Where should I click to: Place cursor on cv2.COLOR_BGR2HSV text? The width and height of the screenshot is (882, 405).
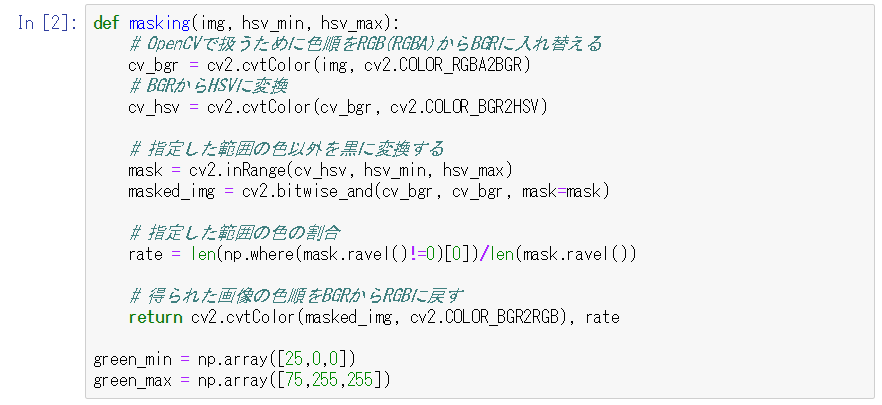click(462, 107)
